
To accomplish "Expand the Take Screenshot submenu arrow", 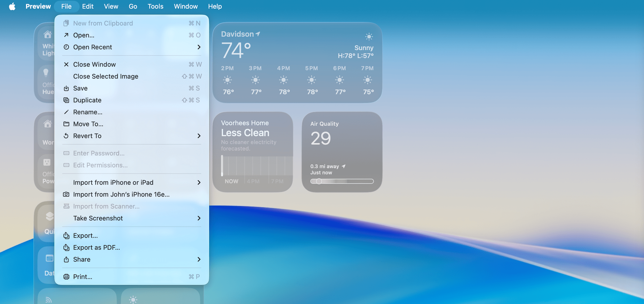I will point(199,218).
